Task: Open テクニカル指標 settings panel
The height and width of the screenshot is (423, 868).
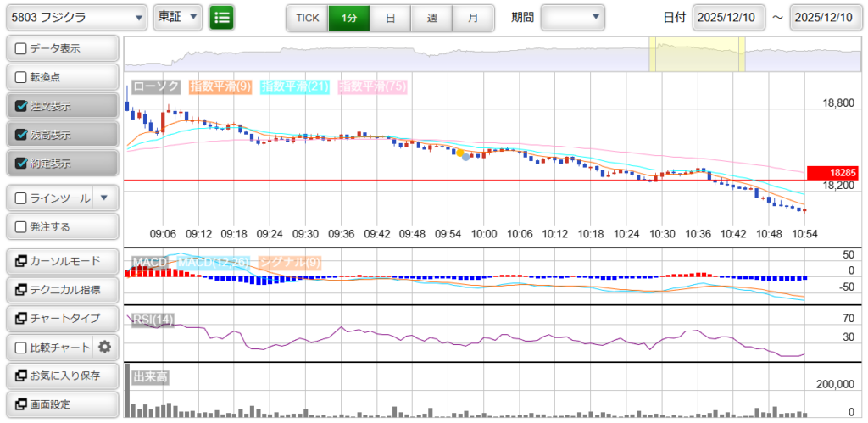Action: click(61, 290)
